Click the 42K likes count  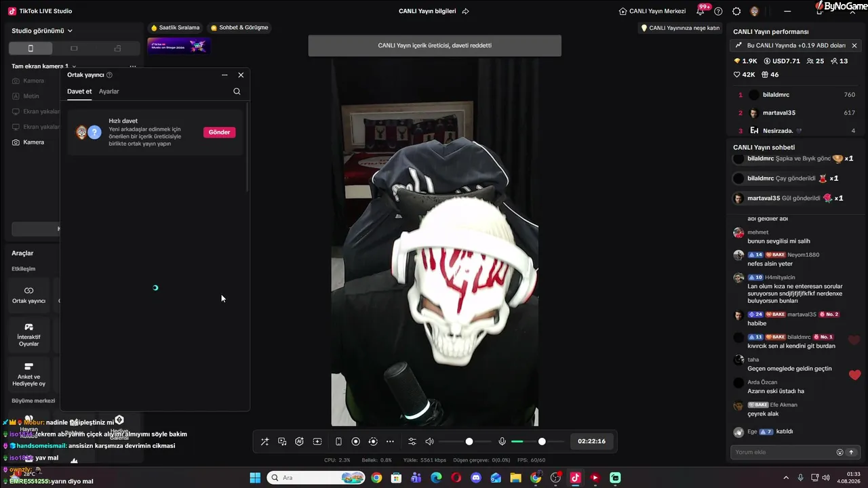coord(745,75)
